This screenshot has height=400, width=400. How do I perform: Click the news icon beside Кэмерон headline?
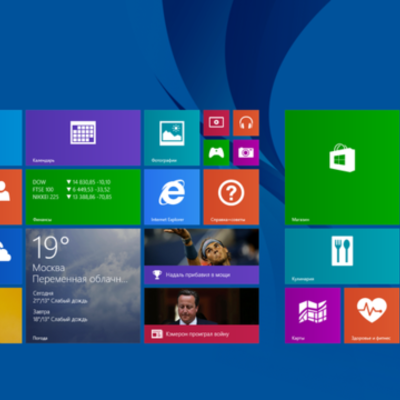tap(157, 334)
